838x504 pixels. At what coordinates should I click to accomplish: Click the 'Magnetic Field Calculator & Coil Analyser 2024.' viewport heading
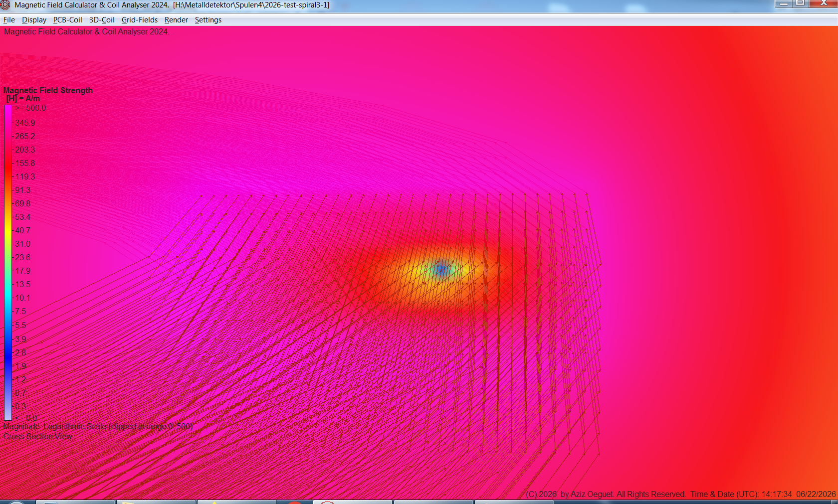click(87, 31)
